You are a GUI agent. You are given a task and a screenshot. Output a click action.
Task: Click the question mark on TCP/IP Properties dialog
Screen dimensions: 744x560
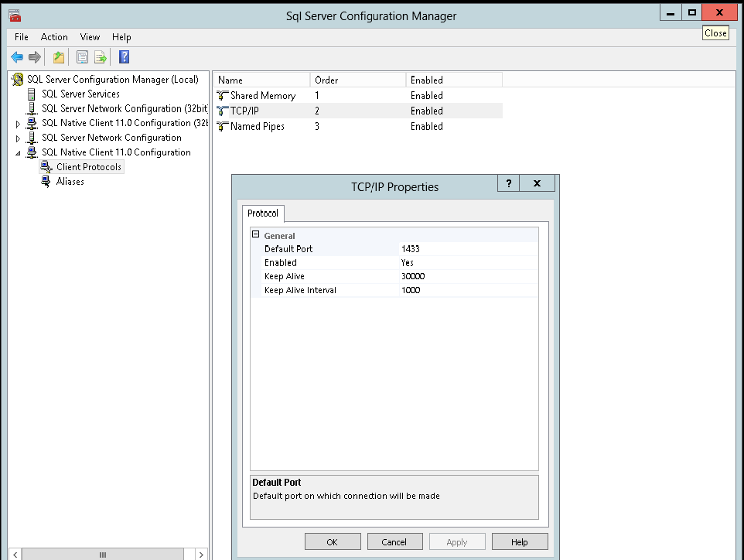(508, 183)
